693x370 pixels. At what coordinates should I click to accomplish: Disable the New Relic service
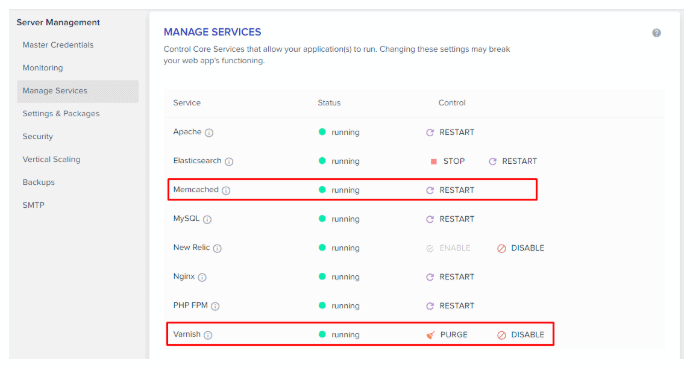pyautogui.click(x=521, y=248)
